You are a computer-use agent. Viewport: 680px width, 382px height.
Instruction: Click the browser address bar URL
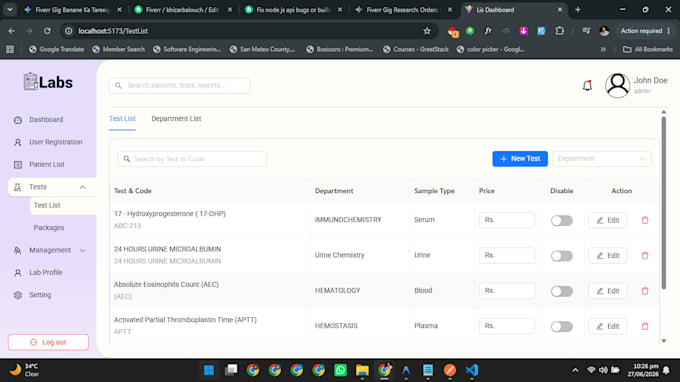pos(113,31)
